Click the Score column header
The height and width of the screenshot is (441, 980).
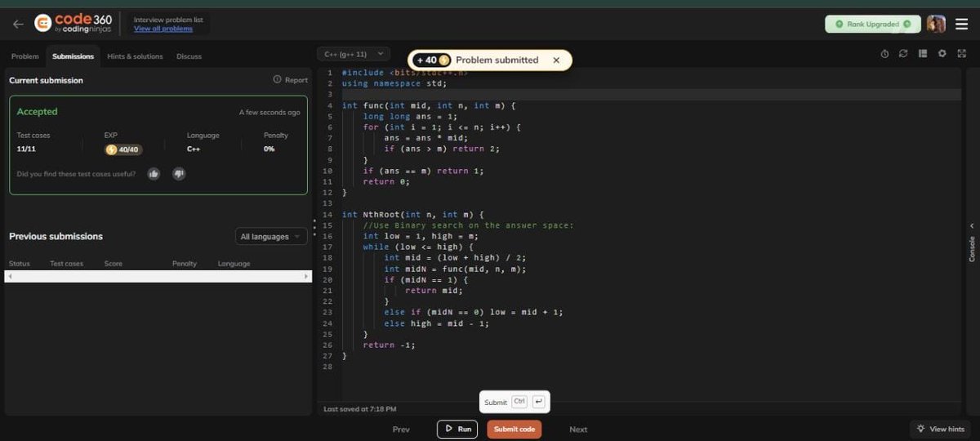[x=114, y=264]
